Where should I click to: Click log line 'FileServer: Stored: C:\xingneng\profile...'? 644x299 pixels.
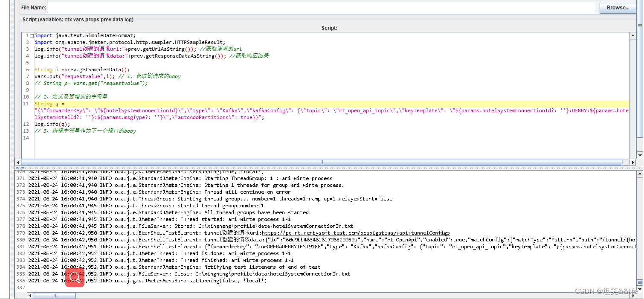click(x=191, y=226)
